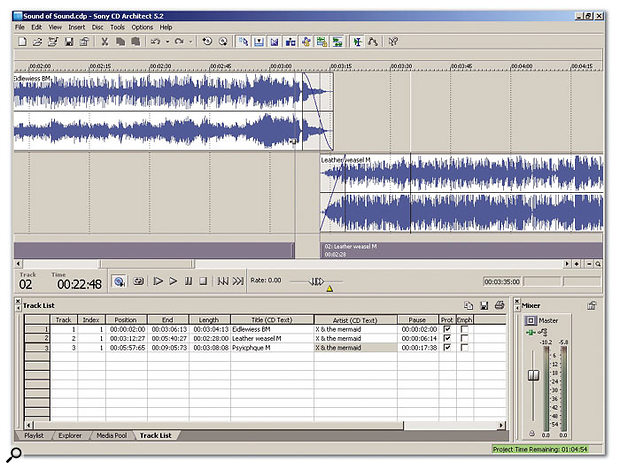The image size is (620, 469).
Task: Click the Paste toolbar icon
Action: click(136, 42)
